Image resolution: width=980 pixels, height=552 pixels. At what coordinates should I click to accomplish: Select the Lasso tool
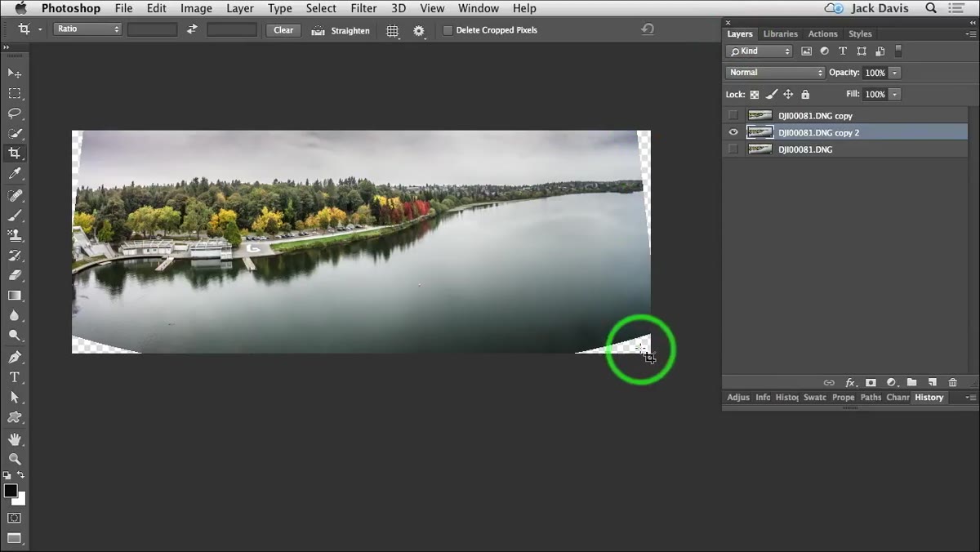point(14,114)
